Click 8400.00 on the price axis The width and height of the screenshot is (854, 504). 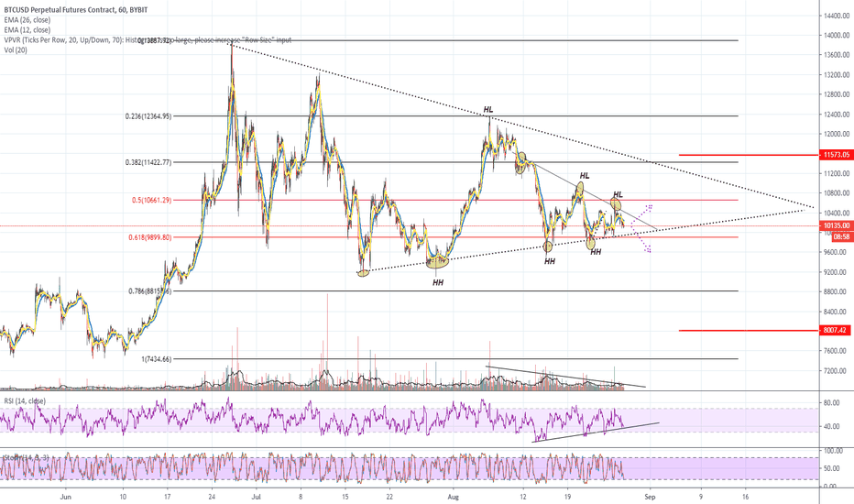[x=836, y=312]
